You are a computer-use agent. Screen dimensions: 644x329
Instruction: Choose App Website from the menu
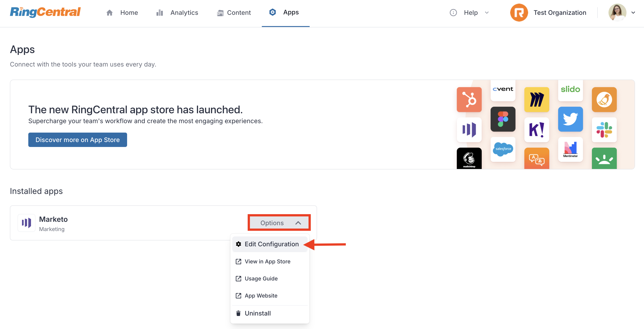270,296
